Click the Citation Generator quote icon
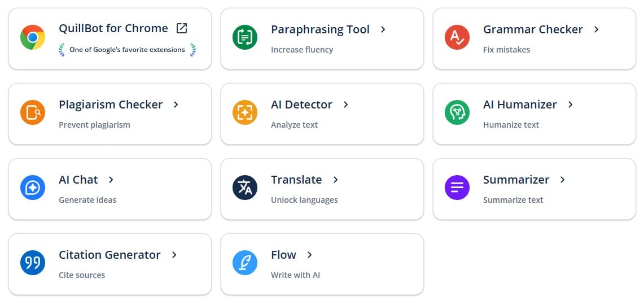The image size is (644, 300). pos(33,263)
